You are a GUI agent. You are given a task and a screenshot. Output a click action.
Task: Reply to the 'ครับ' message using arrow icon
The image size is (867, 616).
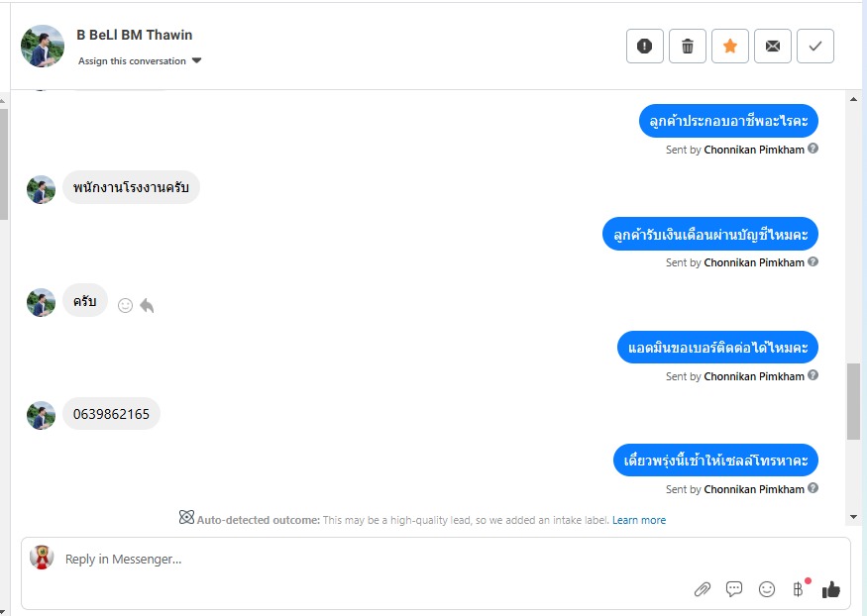click(147, 306)
